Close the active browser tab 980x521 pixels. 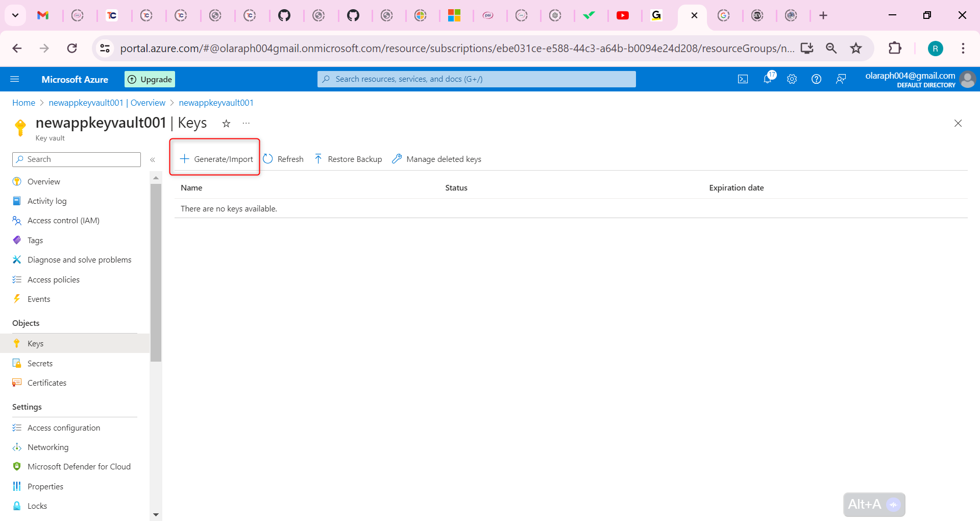click(x=694, y=15)
